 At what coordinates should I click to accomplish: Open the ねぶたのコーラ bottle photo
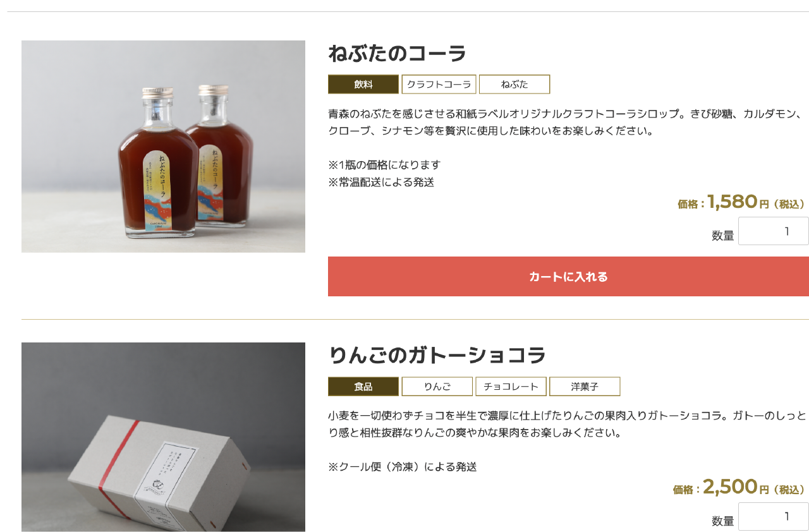point(163,147)
